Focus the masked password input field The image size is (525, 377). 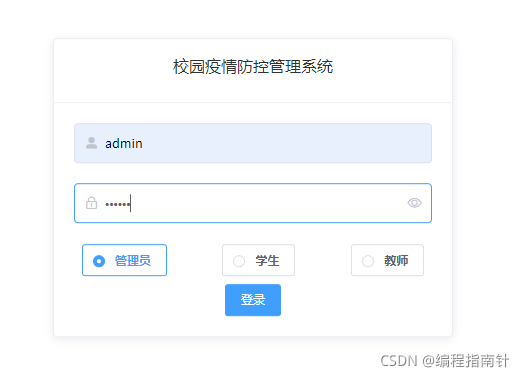[x=253, y=203]
